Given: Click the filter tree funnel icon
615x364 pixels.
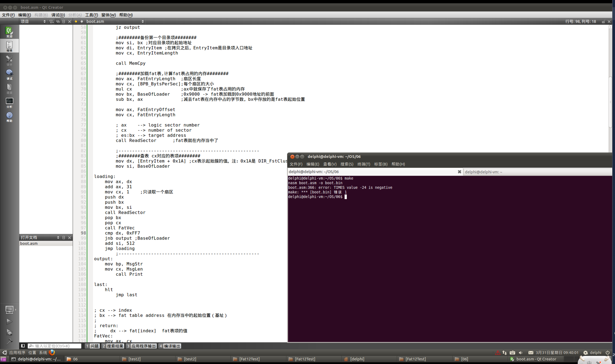Looking at the screenshot, I should [51, 21].
